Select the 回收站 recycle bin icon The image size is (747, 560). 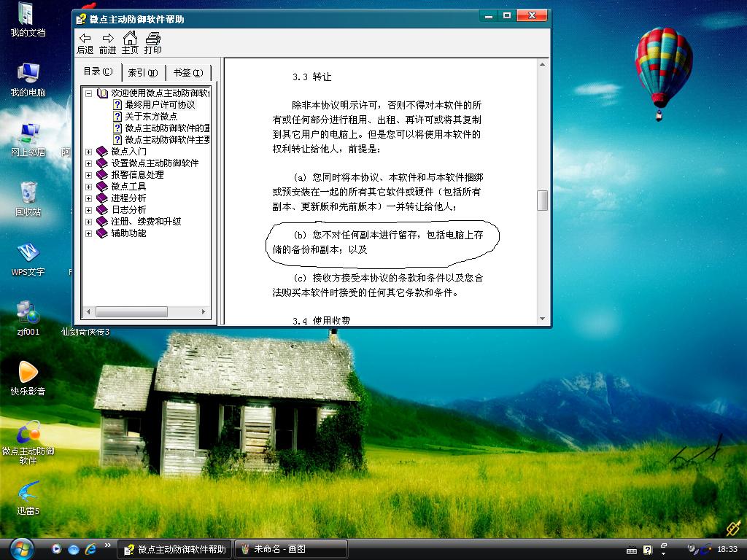click(x=28, y=198)
